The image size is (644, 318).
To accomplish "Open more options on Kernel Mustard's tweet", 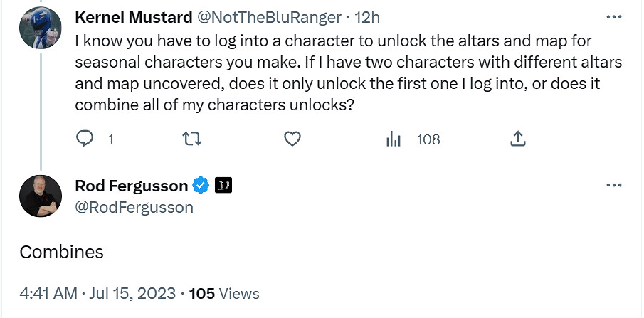I will [613, 17].
